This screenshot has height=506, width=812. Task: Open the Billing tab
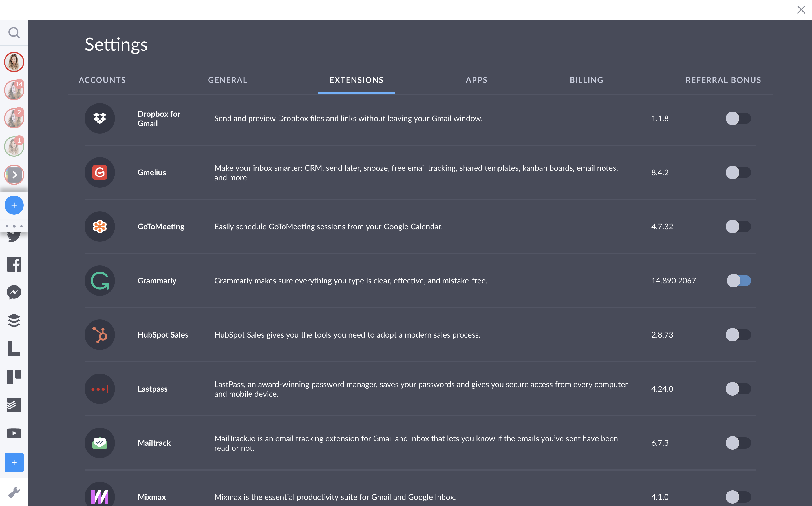586,80
